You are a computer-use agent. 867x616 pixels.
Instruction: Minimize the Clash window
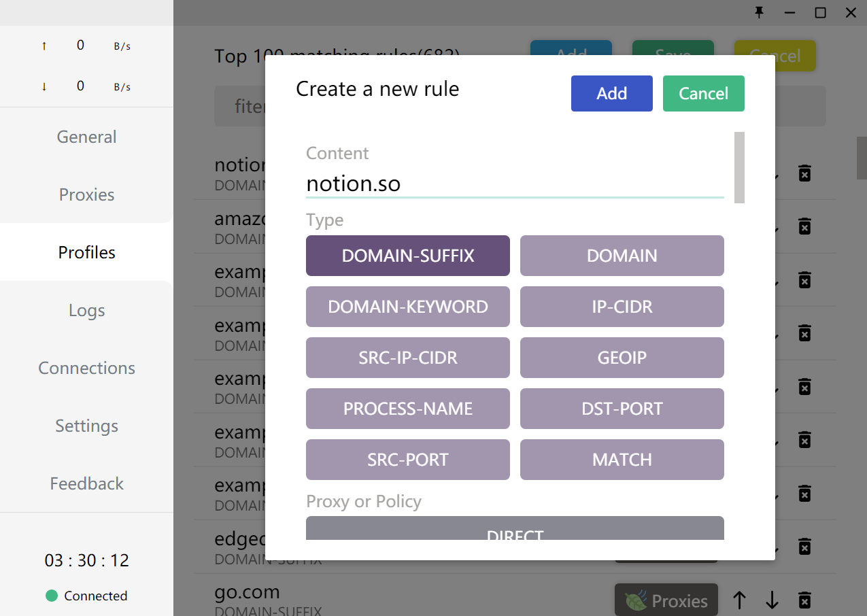(790, 12)
